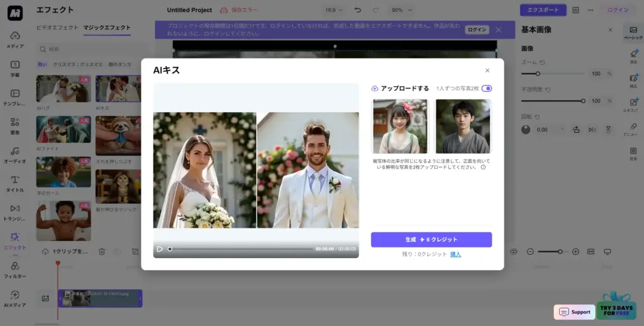
Task: Adjust the ズーム slider handle
Action: pos(538,74)
